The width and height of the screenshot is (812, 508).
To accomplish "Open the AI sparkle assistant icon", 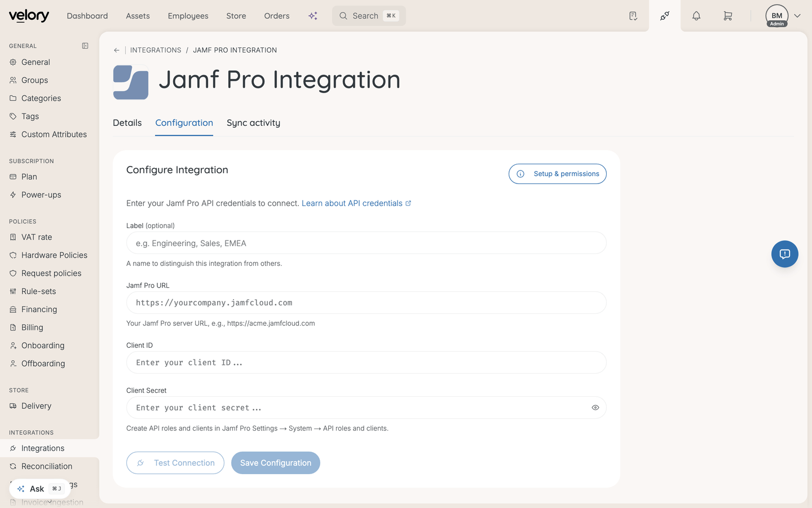I will coord(313,16).
